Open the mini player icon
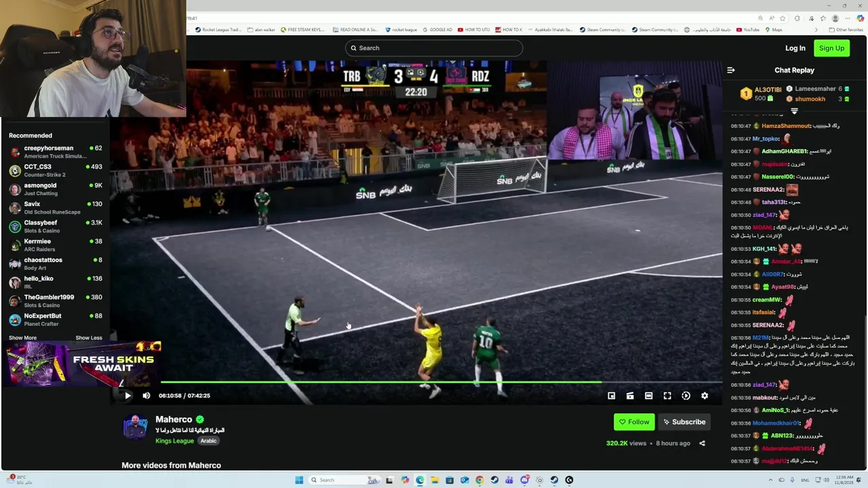 [x=611, y=396]
